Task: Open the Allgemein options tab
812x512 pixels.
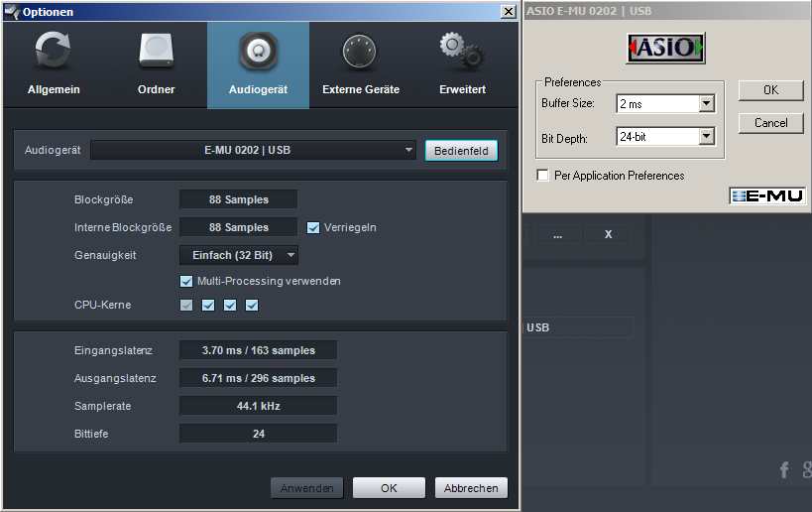Action: (54, 65)
